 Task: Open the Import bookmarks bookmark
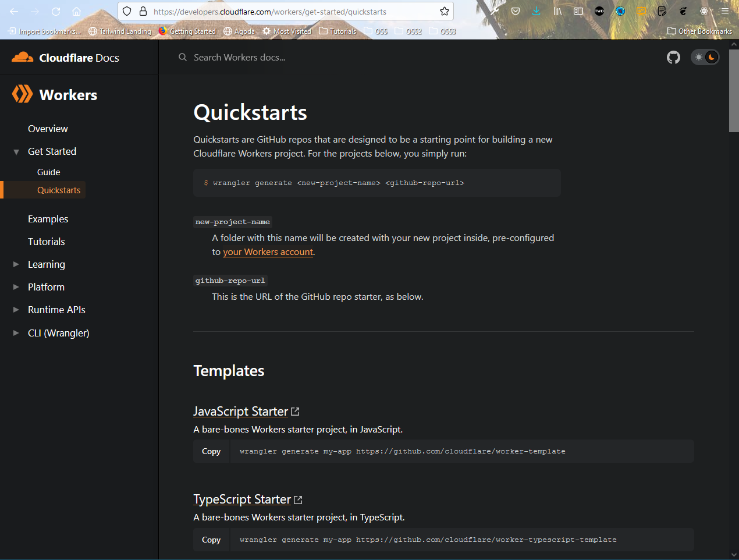click(x=45, y=31)
